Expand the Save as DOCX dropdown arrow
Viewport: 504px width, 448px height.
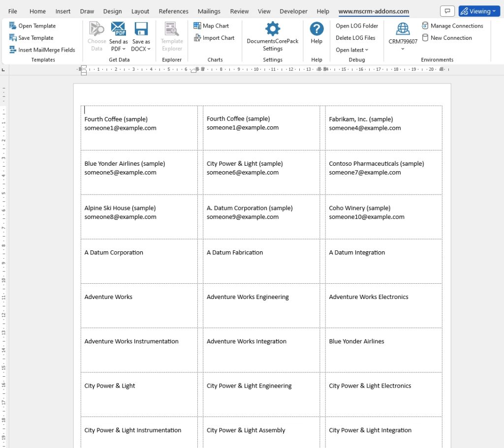click(x=149, y=49)
